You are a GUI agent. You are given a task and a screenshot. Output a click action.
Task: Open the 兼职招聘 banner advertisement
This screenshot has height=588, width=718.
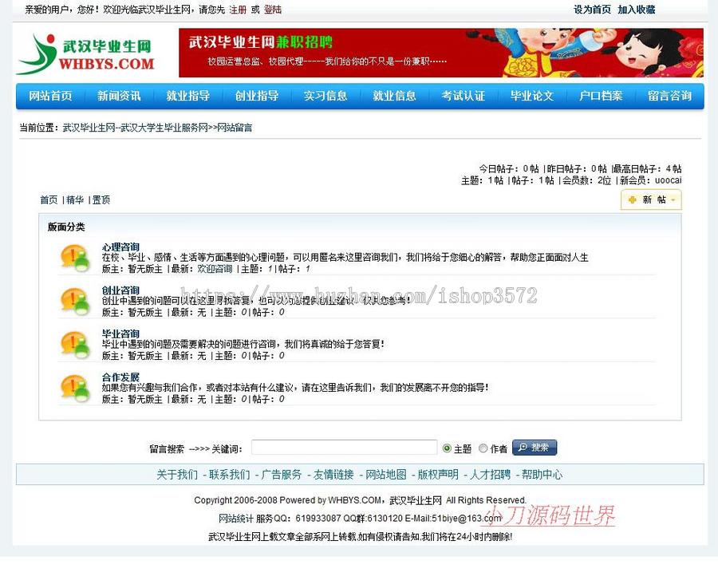pyautogui.click(x=439, y=52)
